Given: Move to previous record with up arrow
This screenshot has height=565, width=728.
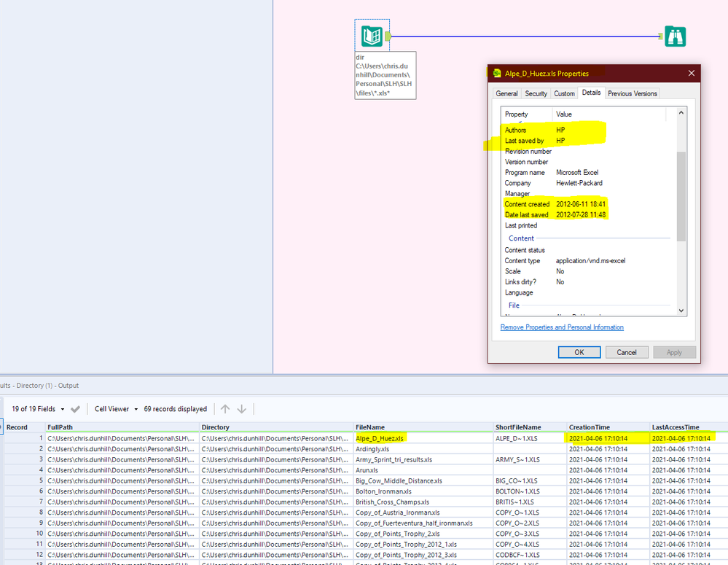Looking at the screenshot, I should tap(225, 409).
